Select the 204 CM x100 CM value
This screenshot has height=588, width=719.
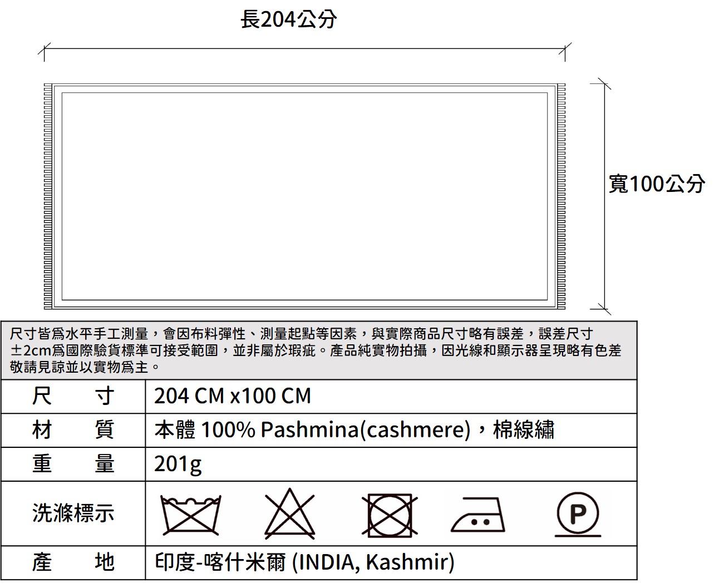pos(233,397)
